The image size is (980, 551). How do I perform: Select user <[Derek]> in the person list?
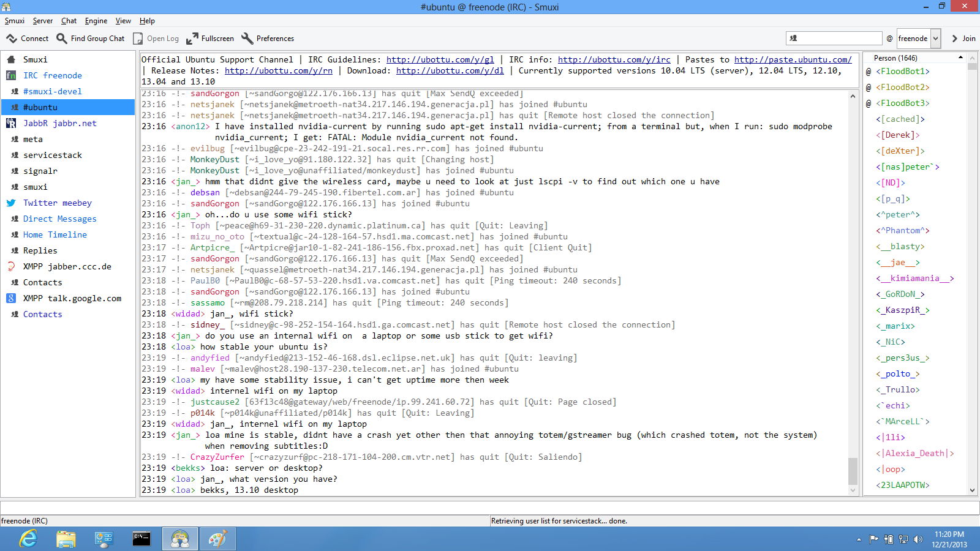(x=898, y=135)
